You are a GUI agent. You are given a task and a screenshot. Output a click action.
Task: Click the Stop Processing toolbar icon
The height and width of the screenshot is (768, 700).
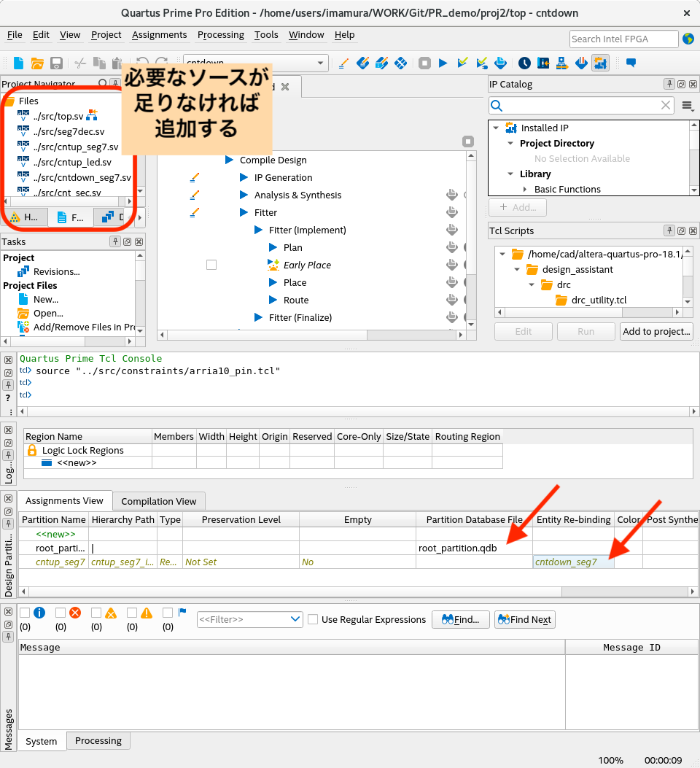click(x=424, y=63)
